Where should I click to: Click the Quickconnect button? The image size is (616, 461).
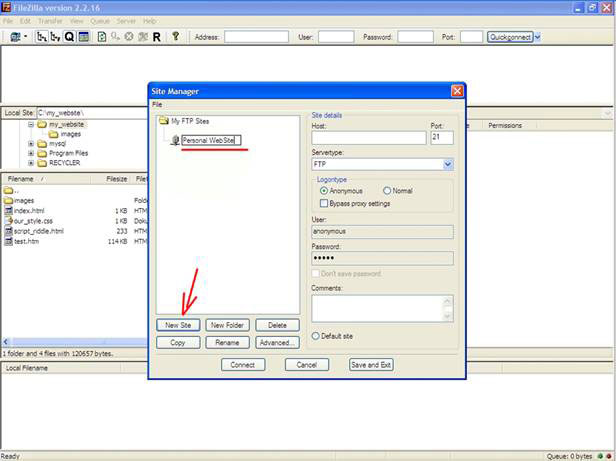coord(510,37)
